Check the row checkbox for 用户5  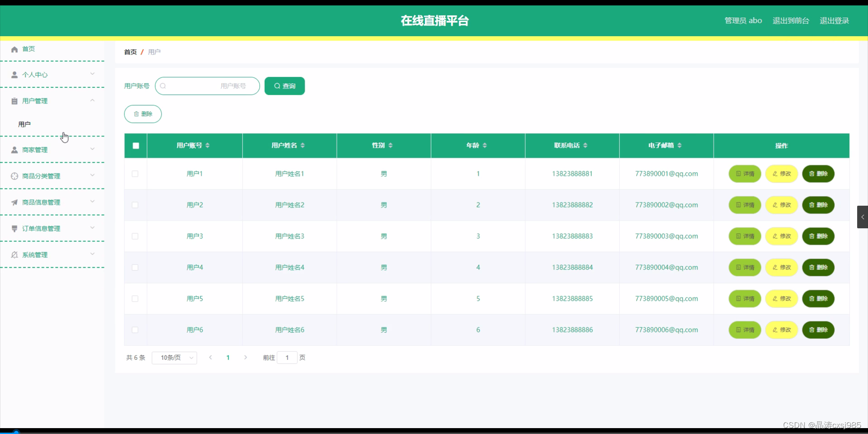tap(135, 298)
